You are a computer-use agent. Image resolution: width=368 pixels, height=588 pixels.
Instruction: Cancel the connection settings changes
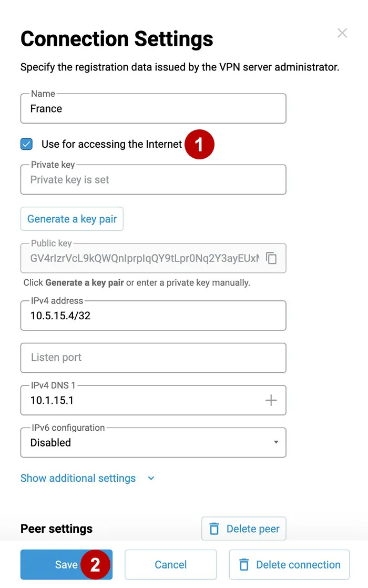[170, 564]
